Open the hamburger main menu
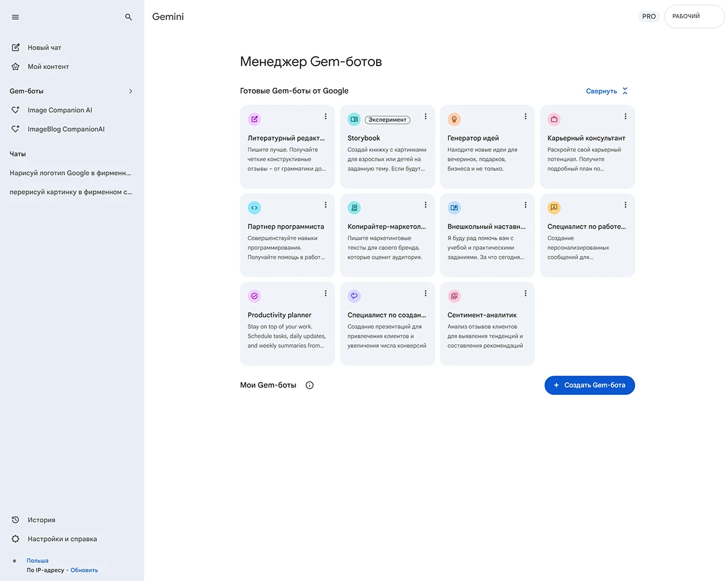The height and width of the screenshot is (581, 728). pyautogui.click(x=16, y=17)
